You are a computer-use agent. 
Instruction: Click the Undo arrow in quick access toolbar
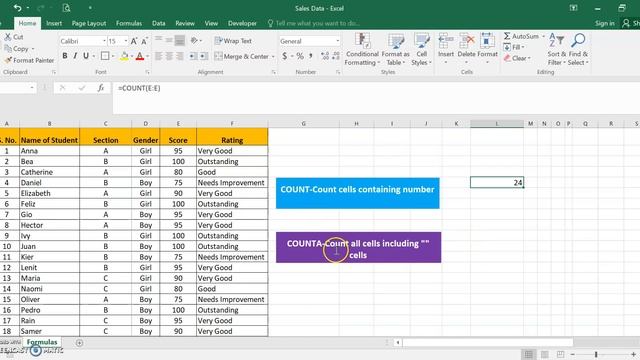pos(17,8)
